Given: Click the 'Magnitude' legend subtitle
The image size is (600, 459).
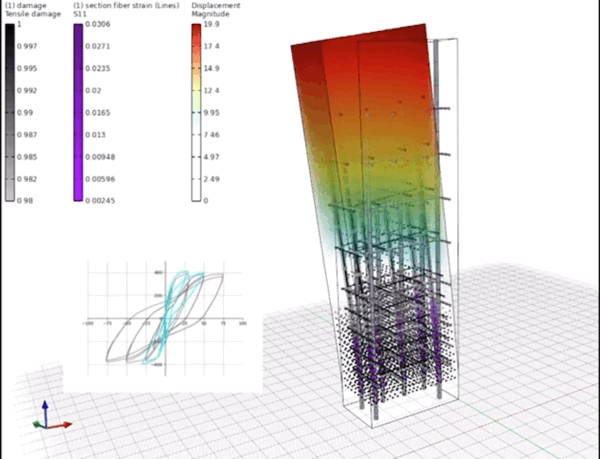Looking at the screenshot, I should point(210,14).
